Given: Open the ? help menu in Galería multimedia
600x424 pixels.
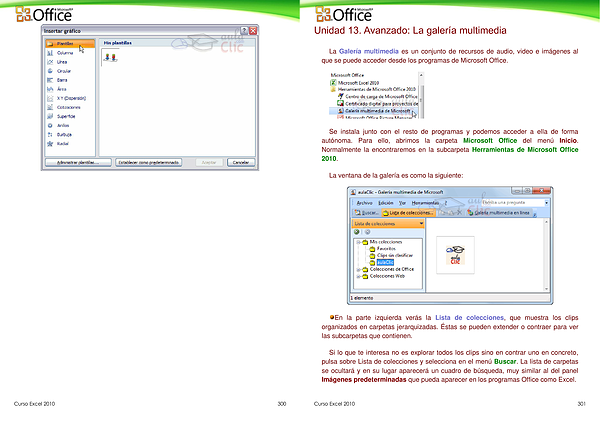Looking at the screenshot, I should click(445, 203).
